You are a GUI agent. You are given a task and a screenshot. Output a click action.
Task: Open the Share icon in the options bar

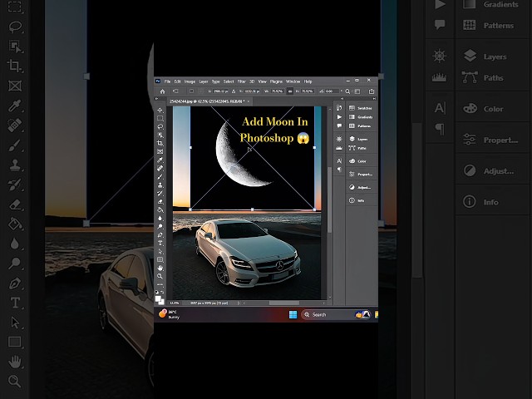point(372,91)
